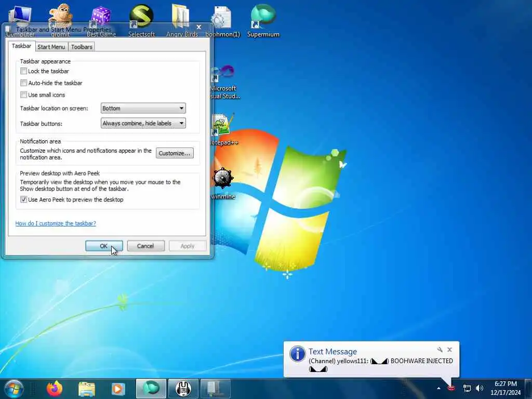Open winmine desktop icon

coord(223,183)
